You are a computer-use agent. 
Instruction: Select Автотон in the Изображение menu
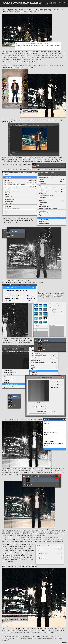tap(20, 180)
